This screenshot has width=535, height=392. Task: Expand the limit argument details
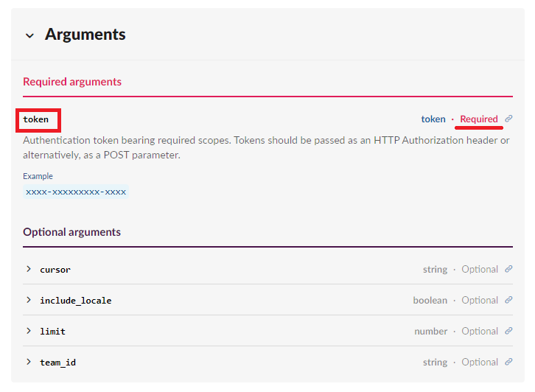tap(29, 332)
